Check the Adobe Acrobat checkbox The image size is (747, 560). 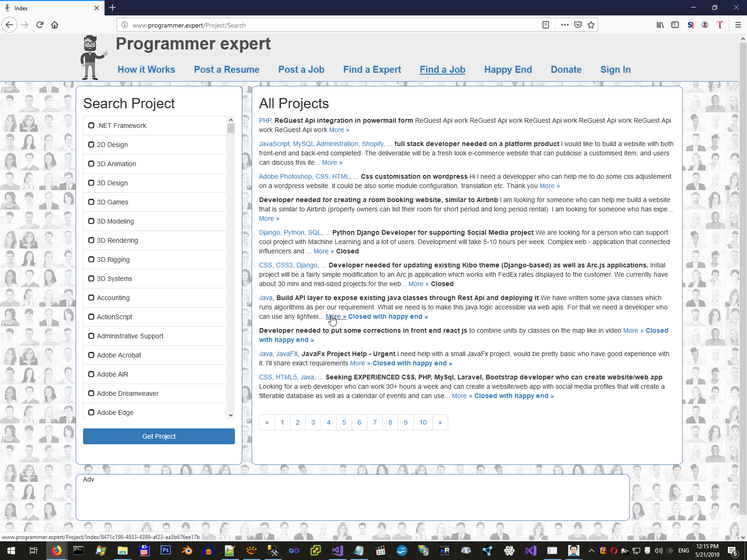pyautogui.click(x=92, y=355)
